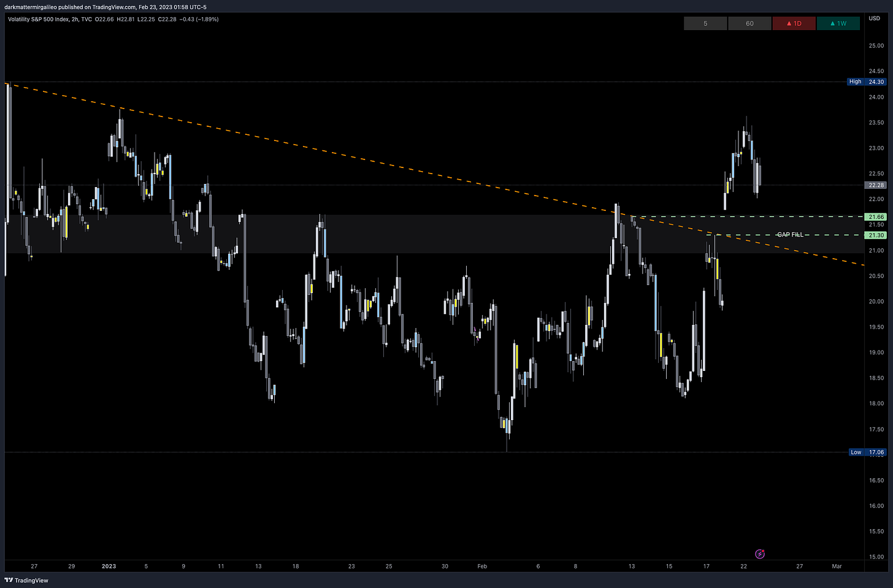Select the GAP FILL text label
This screenshot has height=588, width=893.
[x=790, y=235]
